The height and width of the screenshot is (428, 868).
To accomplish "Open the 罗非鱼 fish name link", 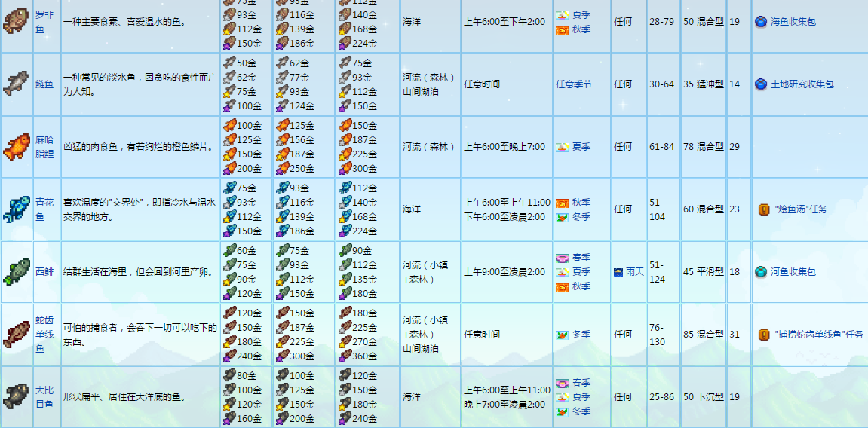I will coord(44,21).
